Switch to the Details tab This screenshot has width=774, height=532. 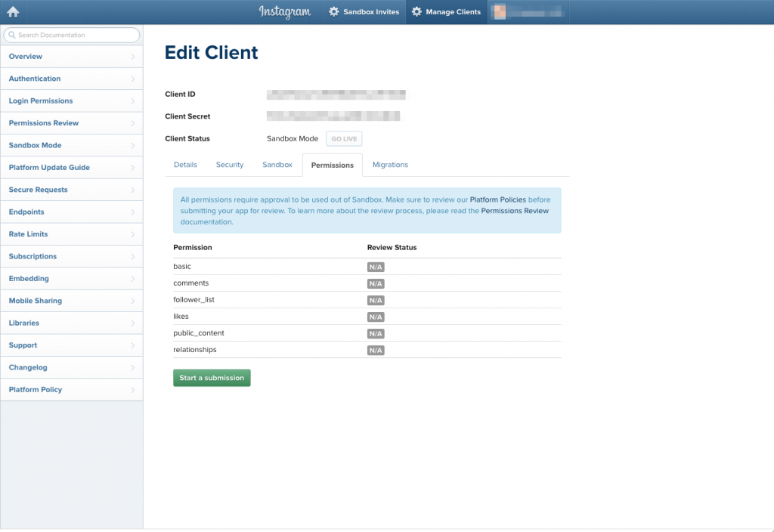coord(185,165)
